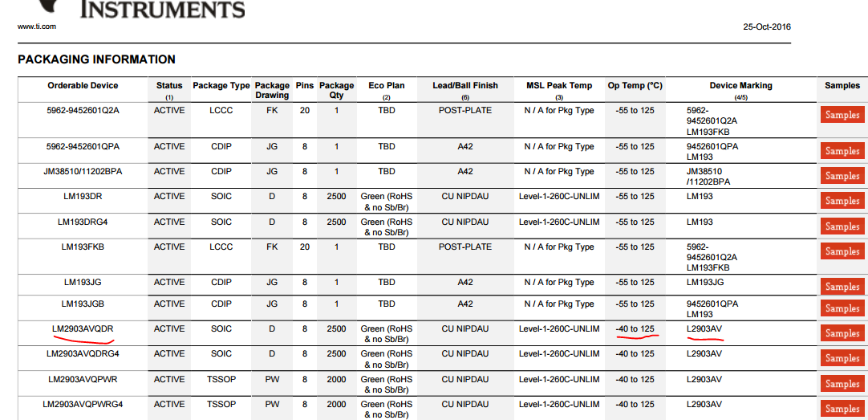Select orderable device LM193JG
The width and height of the screenshot is (868, 420).
point(83,282)
